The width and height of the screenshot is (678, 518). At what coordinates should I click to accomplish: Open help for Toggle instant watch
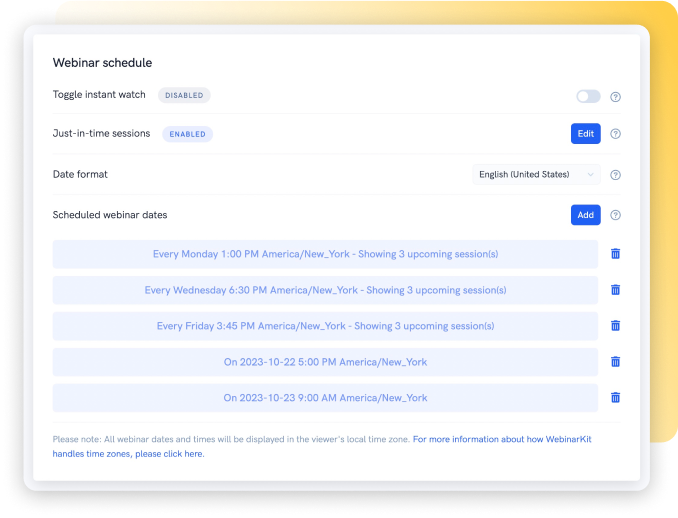pos(616,97)
